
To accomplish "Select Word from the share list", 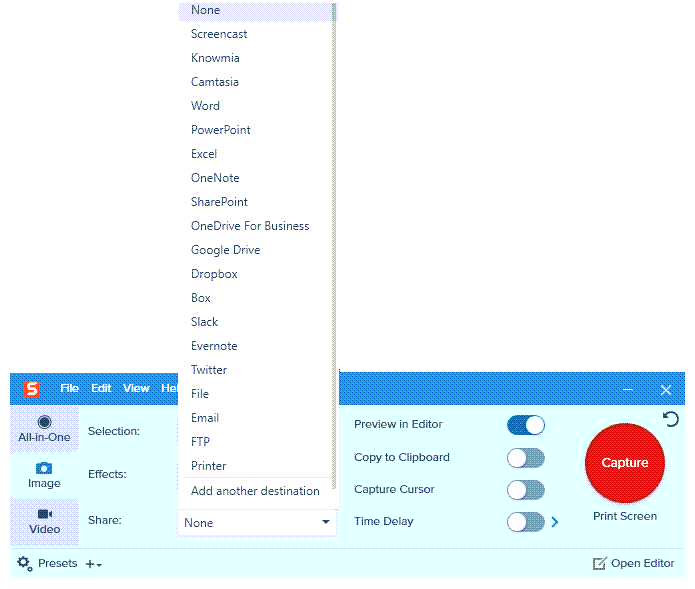I will click(255, 106).
